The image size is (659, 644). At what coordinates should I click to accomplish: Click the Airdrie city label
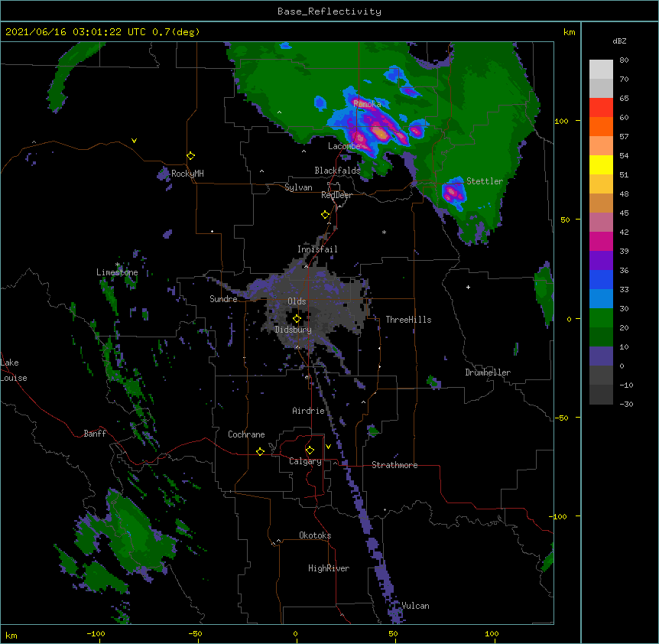click(308, 411)
